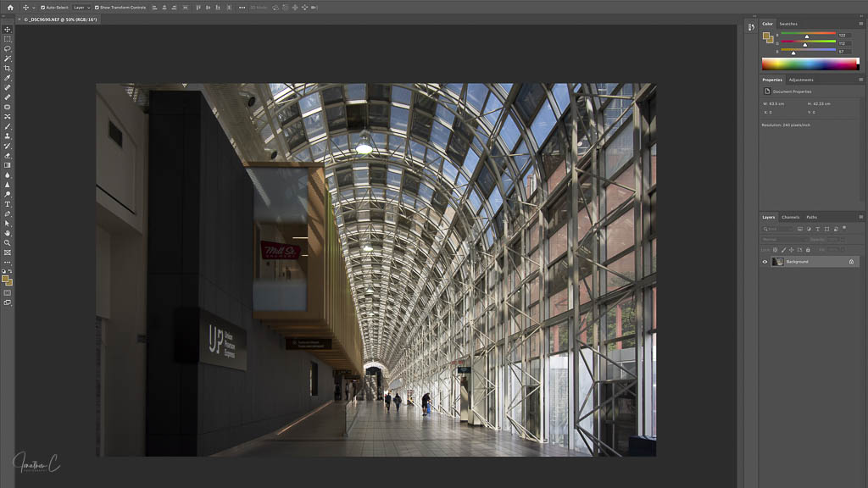868x488 pixels.
Task: Pick the Crop tool
Action: 8,69
